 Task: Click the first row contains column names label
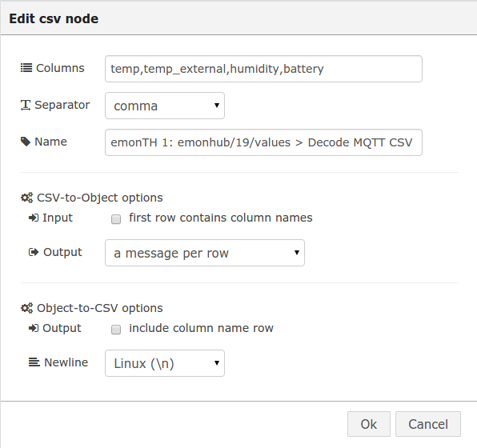221,218
